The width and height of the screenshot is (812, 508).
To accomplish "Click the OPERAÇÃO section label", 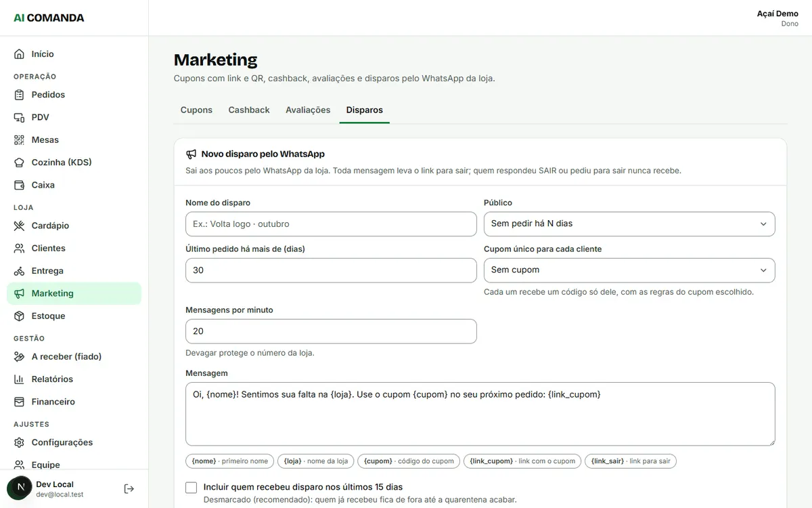I will click(x=35, y=77).
